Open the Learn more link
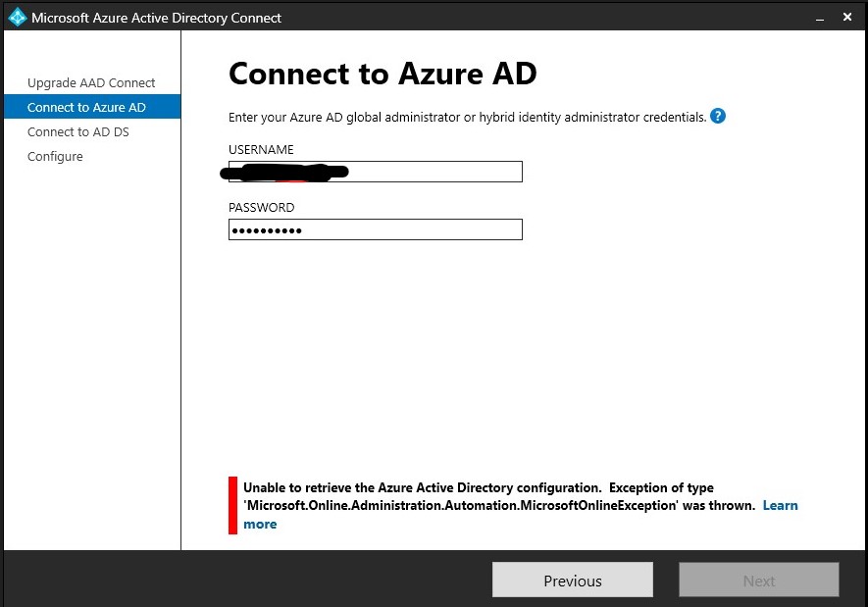 pyautogui.click(x=780, y=505)
